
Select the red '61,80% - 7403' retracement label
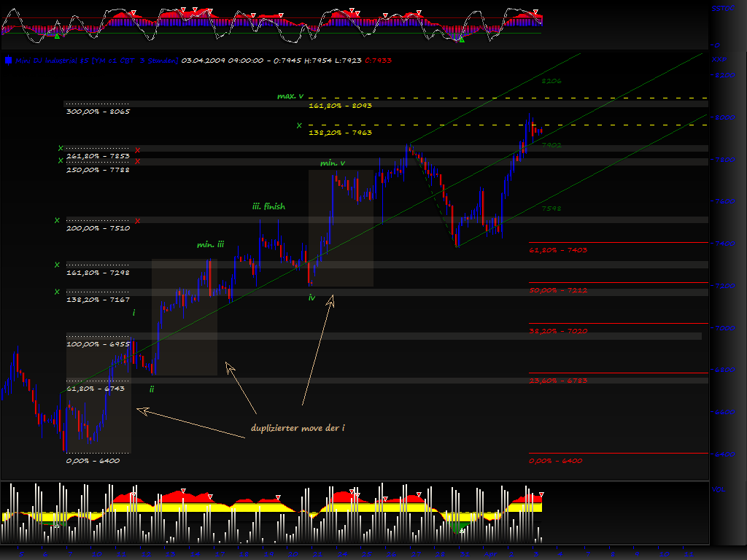558,250
